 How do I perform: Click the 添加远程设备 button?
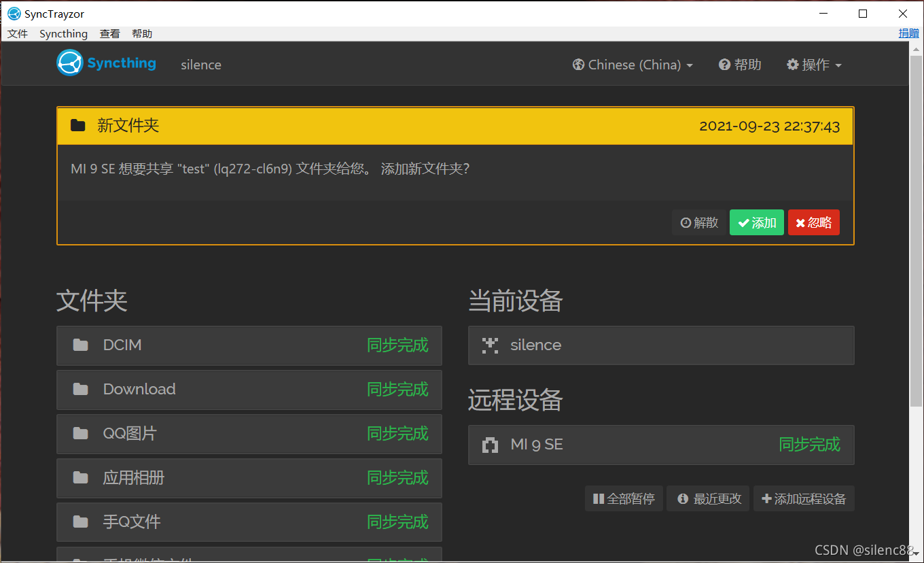tap(804, 498)
